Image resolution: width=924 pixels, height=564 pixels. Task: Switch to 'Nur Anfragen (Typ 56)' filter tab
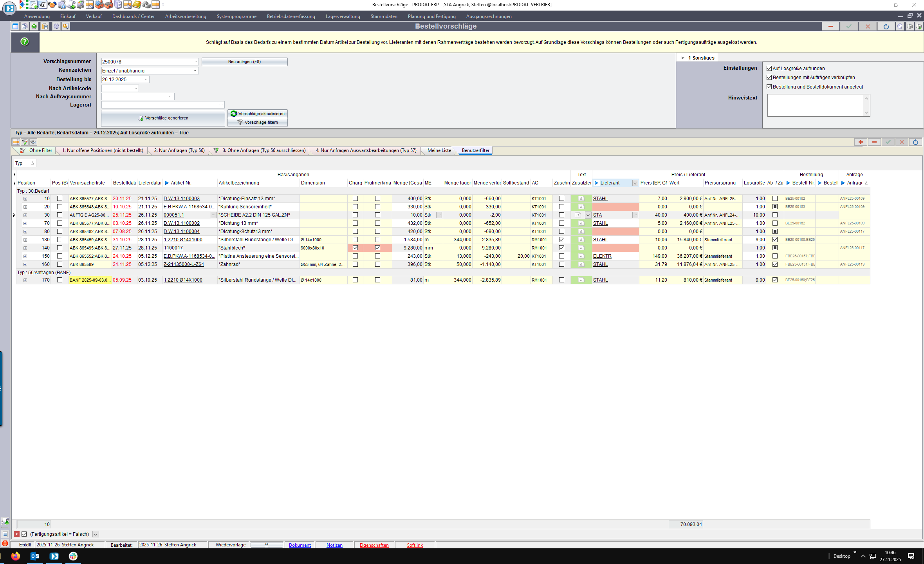click(179, 150)
